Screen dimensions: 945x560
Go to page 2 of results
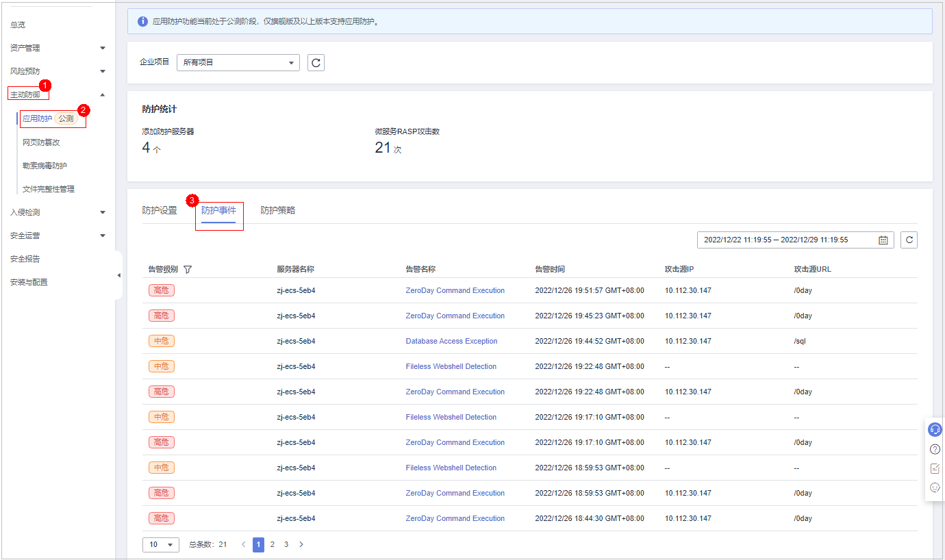click(x=272, y=544)
